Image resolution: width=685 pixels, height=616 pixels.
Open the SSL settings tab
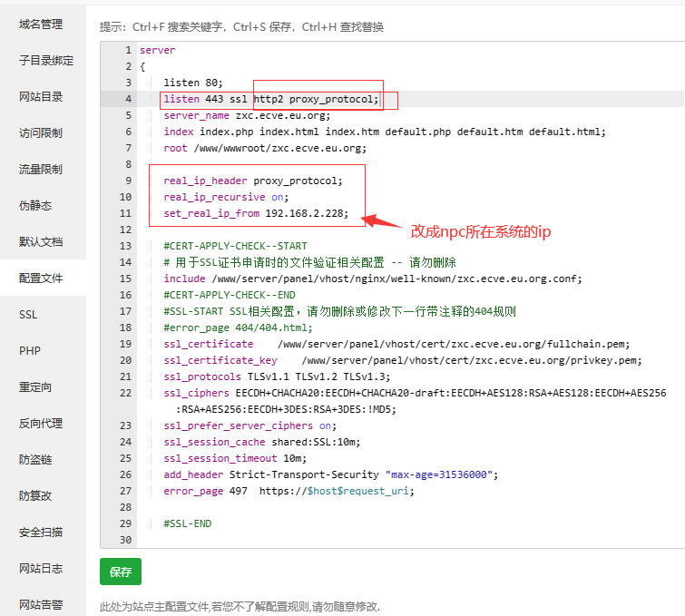click(x=28, y=314)
